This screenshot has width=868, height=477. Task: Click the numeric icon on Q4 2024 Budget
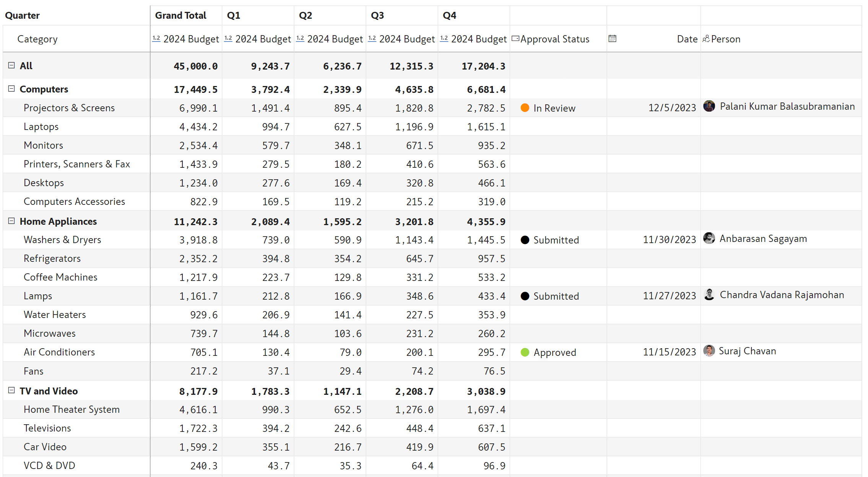tap(444, 38)
